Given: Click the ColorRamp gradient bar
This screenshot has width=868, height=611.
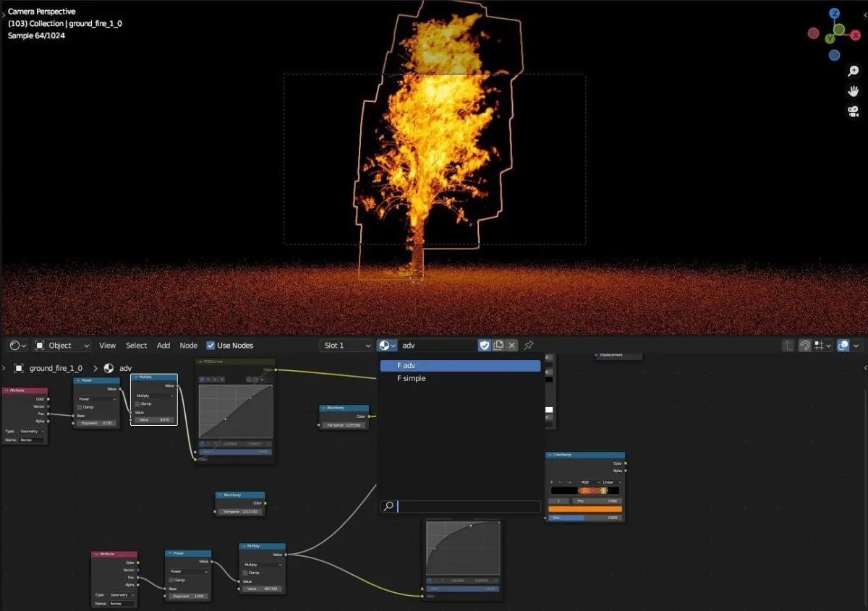Looking at the screenshot, I should [x=586, y=491].
